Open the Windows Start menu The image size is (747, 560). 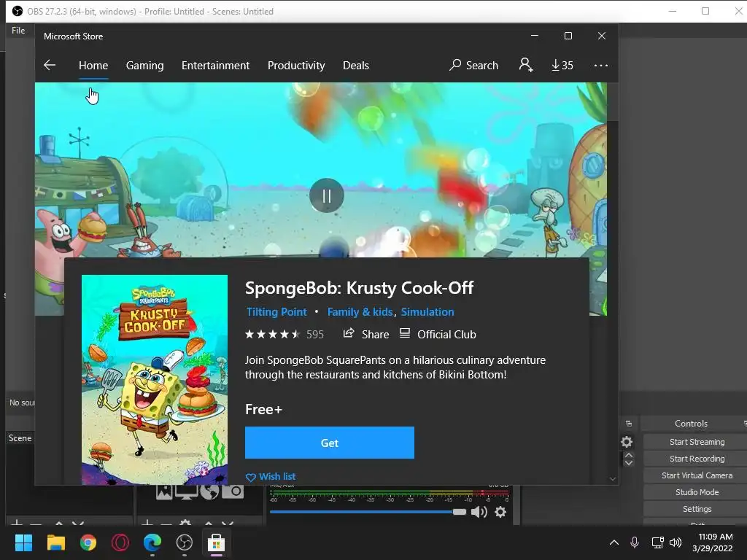pos(23,542)
